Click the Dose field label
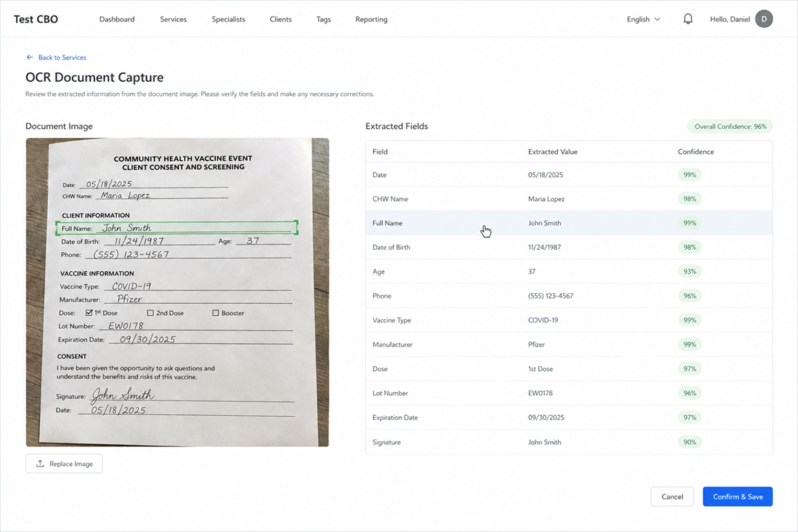The image size is (798, 532). click(380, 369)
